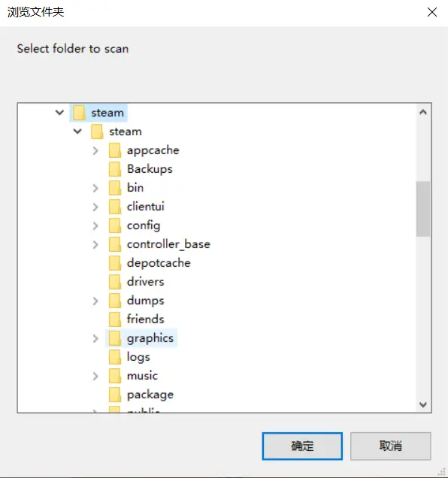Image resolution: width=448 pixels, height=478 pixels.
Task: Expand the graphics folder arrow
Action: pyautogui.click(x=95, y=338)
